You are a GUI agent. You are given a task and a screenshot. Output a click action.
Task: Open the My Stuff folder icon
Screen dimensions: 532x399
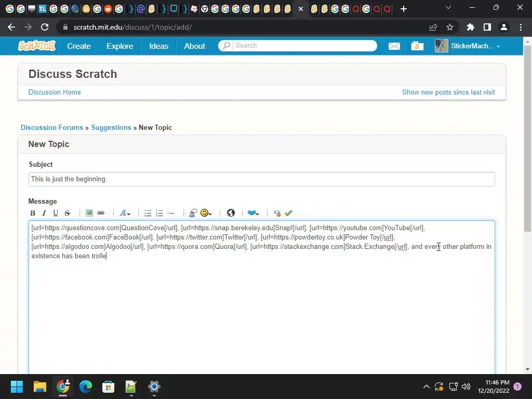click(x=417, y=46)
